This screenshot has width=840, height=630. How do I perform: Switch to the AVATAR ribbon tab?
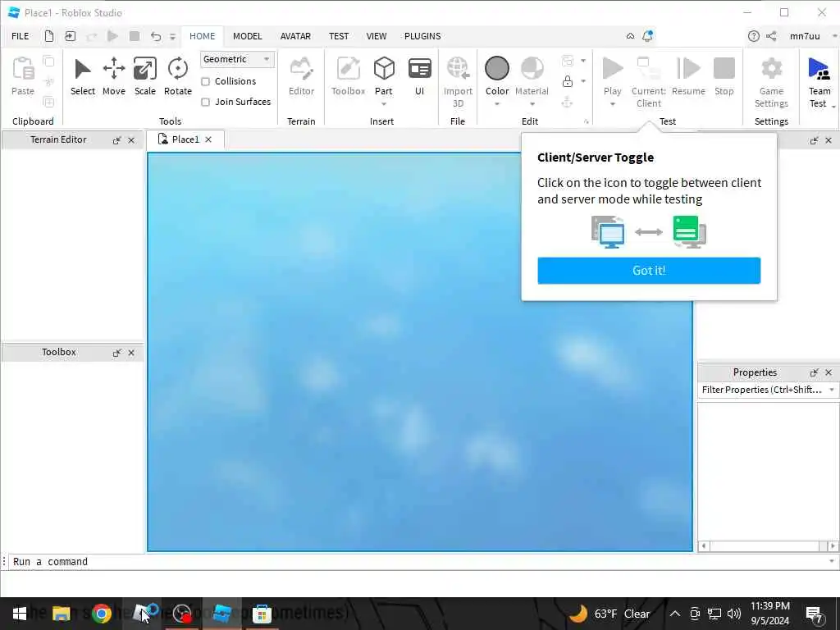click(x=295, y=36)
